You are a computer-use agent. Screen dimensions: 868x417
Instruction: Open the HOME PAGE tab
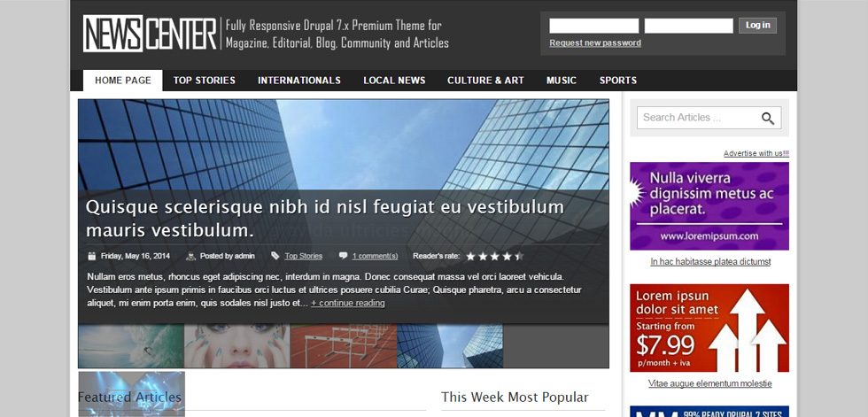(x=123, y=81)
